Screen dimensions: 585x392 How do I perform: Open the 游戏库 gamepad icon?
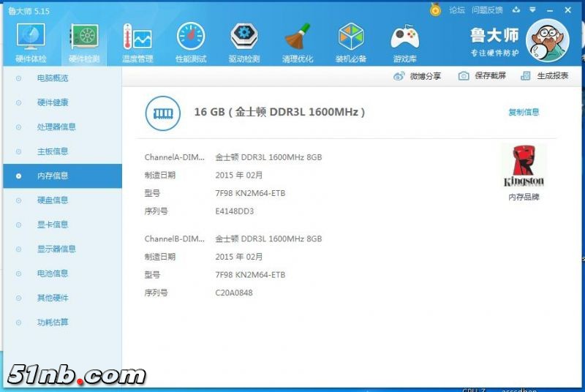(404, 38)
